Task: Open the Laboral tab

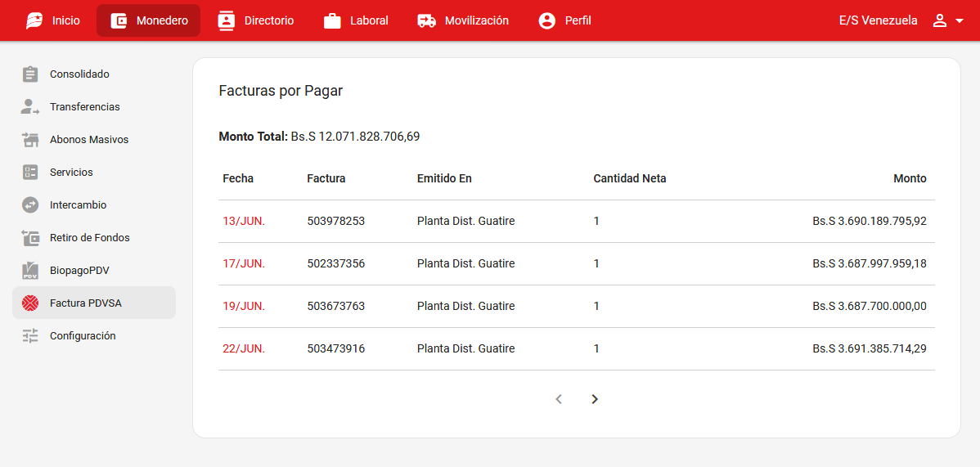Action: (x=356, y=20)
